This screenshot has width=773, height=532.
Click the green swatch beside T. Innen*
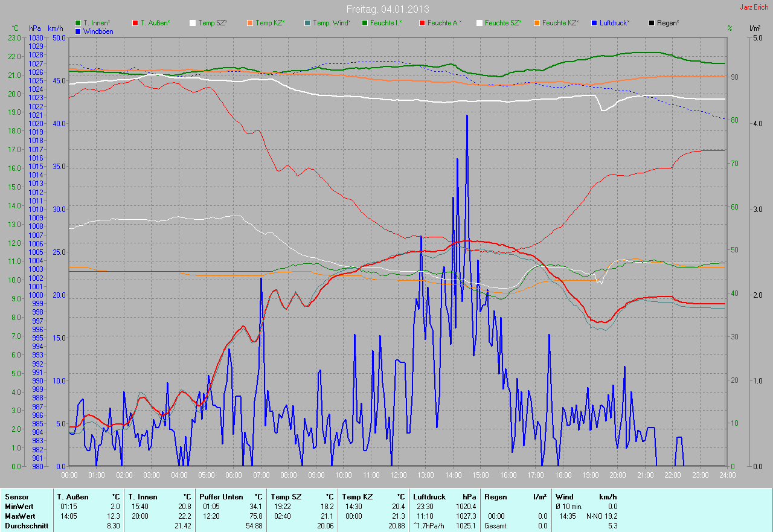78,23
